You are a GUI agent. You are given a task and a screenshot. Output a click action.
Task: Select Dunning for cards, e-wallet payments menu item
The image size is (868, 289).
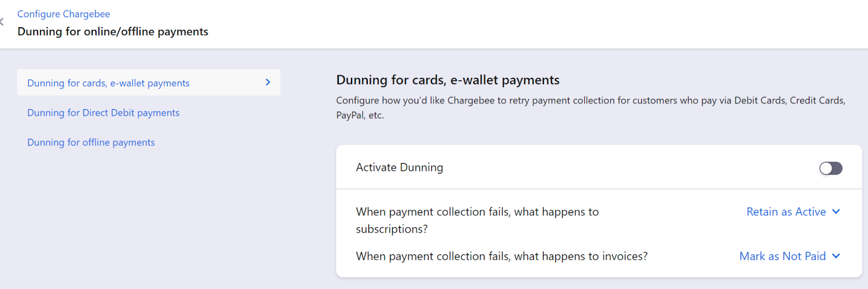tap(108, 83)
